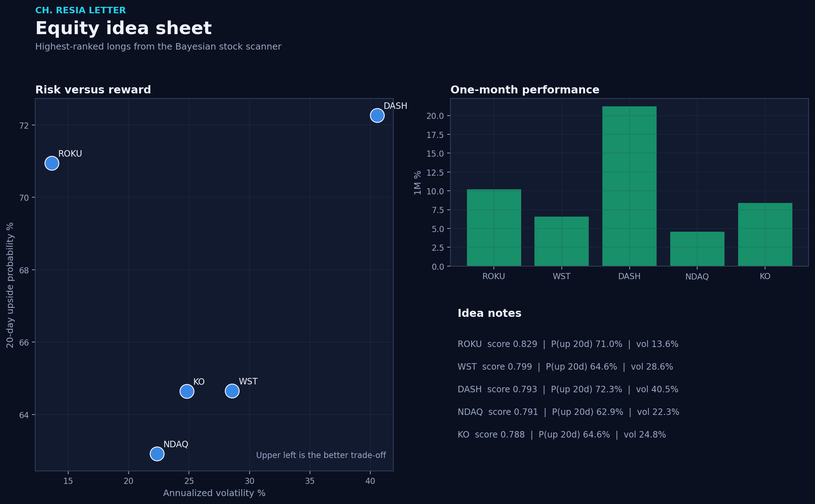Select the tall DASH performance bar
Viewport: 815px width, 504px height.
pos(629,186)
